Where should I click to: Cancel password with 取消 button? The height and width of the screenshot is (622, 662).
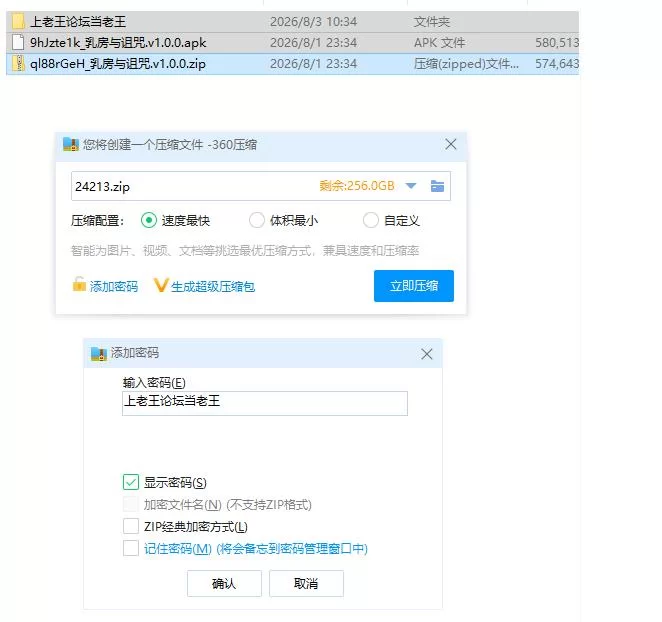[306, 584]
